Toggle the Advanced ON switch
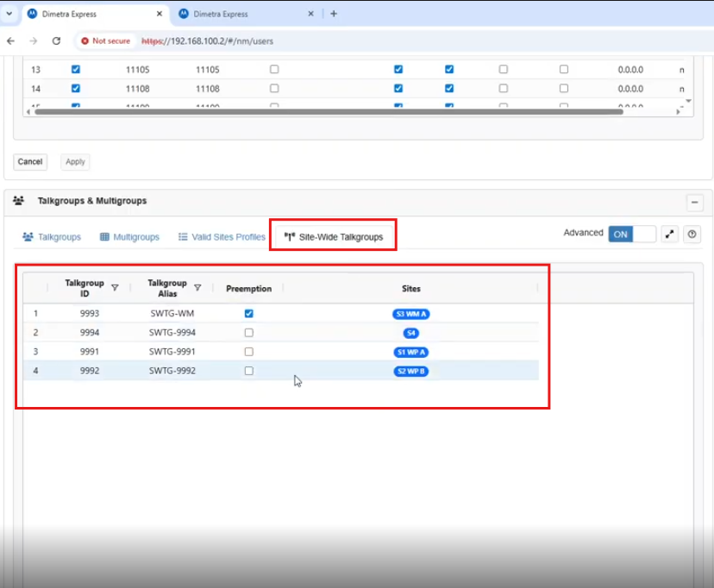714x588 pixels. [632, 234]
